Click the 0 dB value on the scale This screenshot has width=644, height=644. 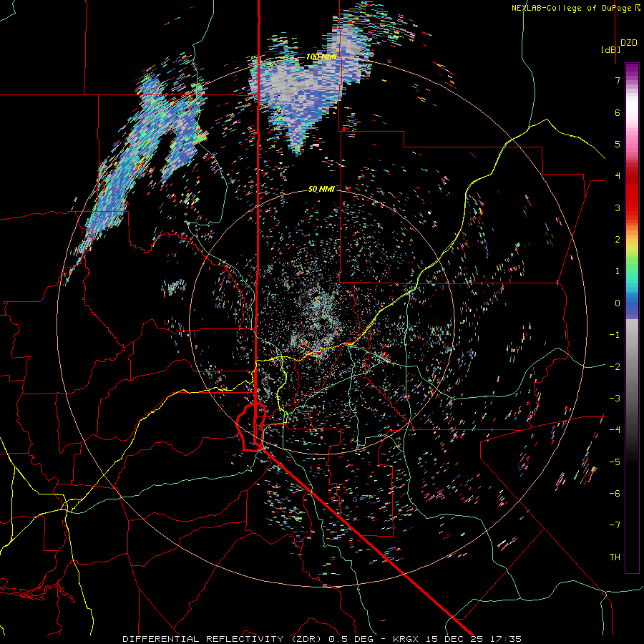(618, 303)
